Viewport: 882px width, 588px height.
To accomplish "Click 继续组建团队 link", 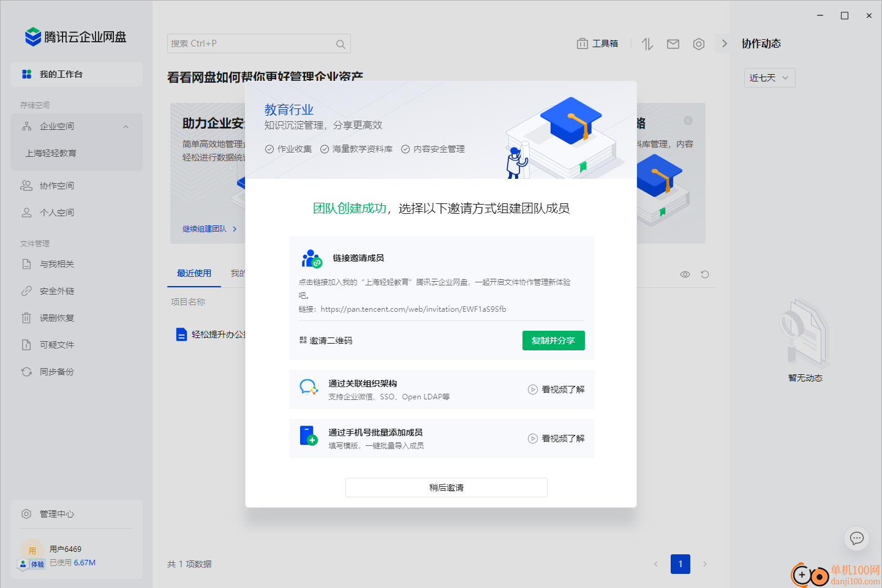I will [209, 229].
